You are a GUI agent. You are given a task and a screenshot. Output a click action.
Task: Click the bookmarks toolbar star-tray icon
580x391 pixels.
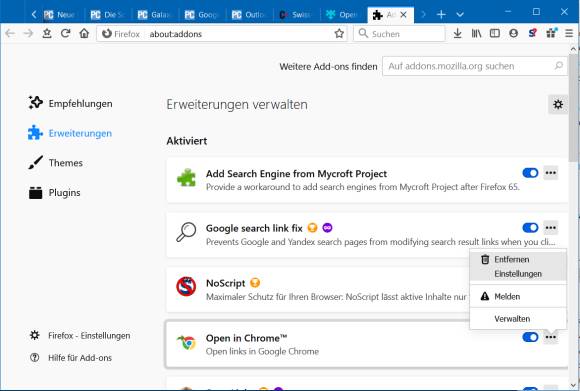tap(47, 34)
